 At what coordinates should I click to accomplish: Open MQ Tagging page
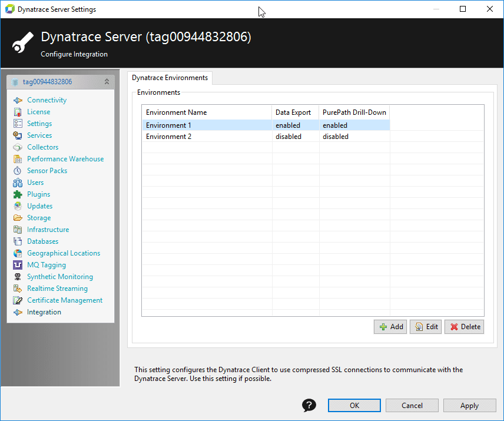pyautogui.click(x=47, y=265)
